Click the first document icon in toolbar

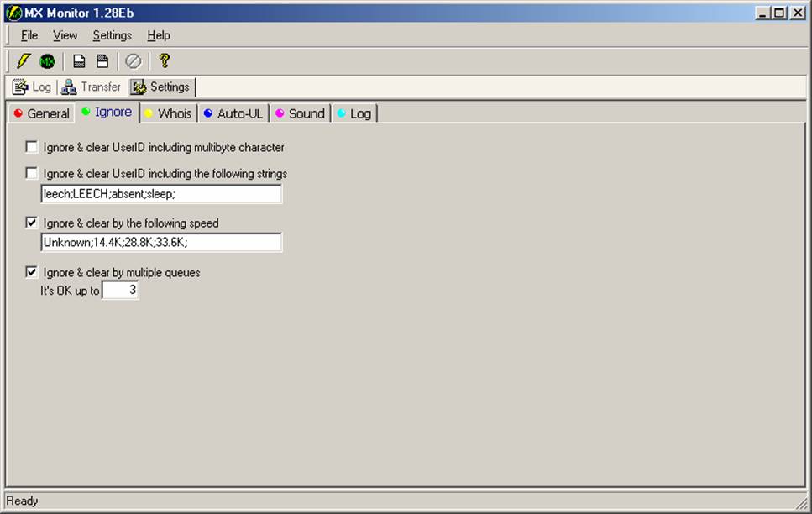(x=79, y=61)
